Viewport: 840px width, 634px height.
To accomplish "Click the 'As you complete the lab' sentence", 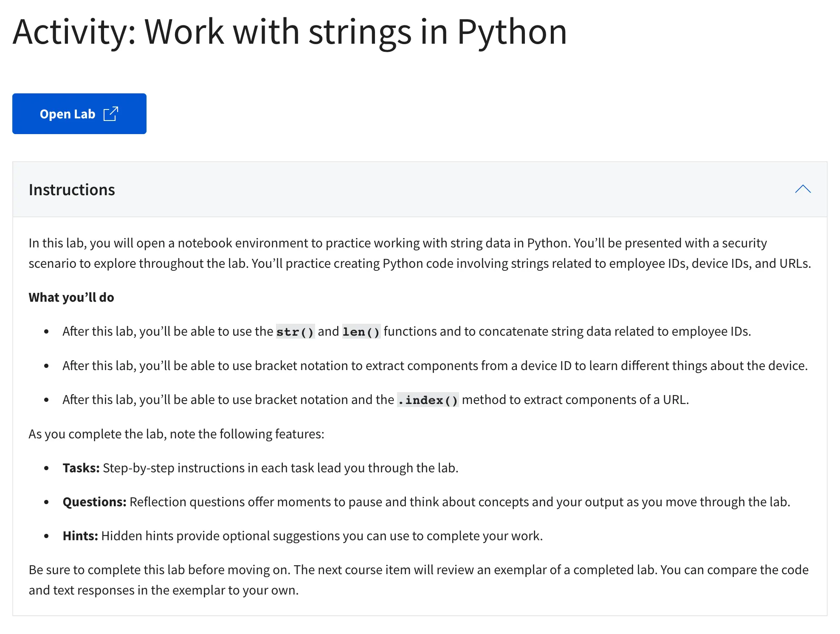I will tap(176, 434).
